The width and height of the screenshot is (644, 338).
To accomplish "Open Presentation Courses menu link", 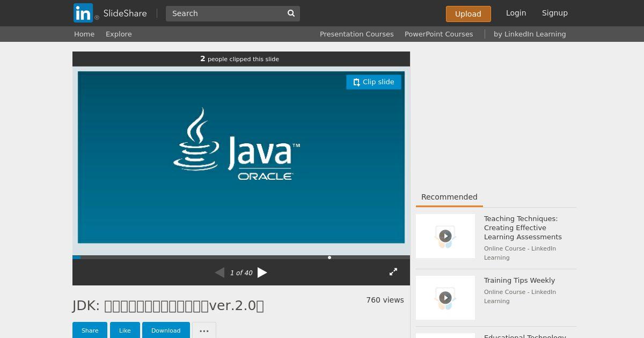I will tap(357, 34).
